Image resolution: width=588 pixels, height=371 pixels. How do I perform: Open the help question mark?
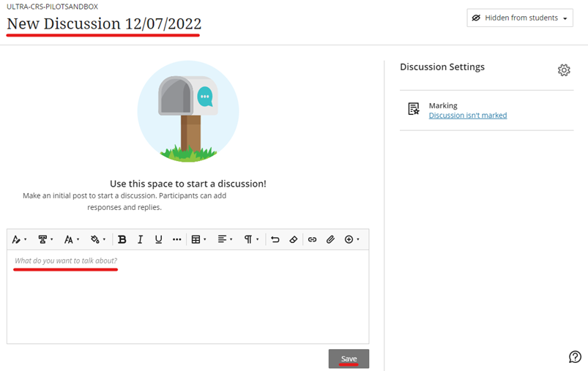point(575,357)
